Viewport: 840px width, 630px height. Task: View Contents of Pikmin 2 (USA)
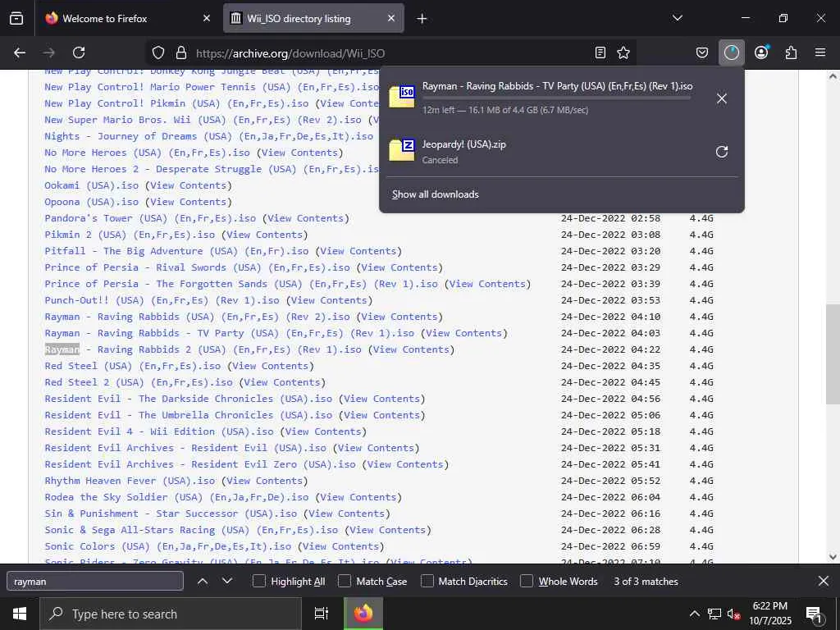(267, 235)
